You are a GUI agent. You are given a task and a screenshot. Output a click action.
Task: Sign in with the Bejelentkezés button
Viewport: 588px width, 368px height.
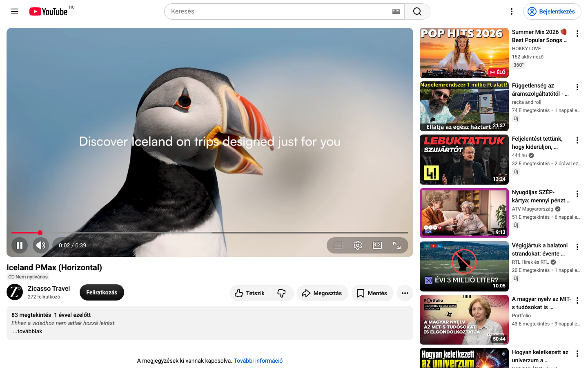(552, 11)
